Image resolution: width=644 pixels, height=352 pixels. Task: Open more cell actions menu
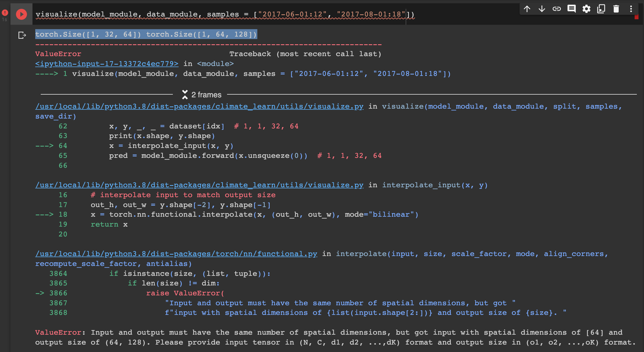(631, 9)
